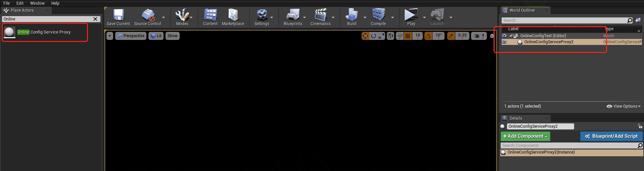Viewport: 644px width, 171px height.
Task: Toggle rotation snapping triangle icon
Action: pos(428,36)
